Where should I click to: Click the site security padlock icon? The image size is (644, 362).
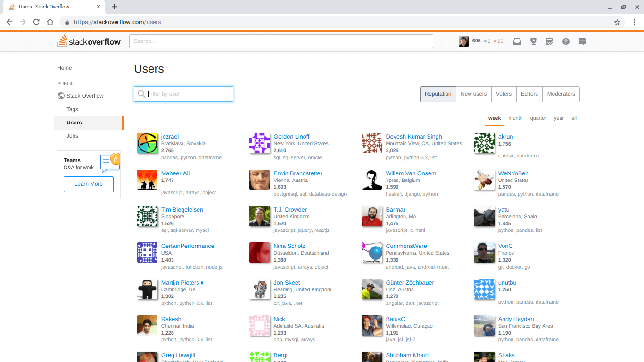pyautogui.click(x=66, y=22)
